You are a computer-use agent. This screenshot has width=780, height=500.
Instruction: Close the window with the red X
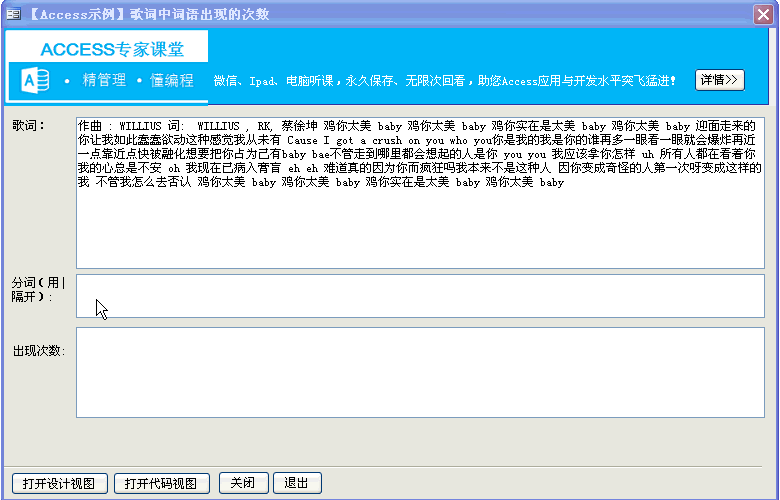pyautogui.click(x=763, y=14)
